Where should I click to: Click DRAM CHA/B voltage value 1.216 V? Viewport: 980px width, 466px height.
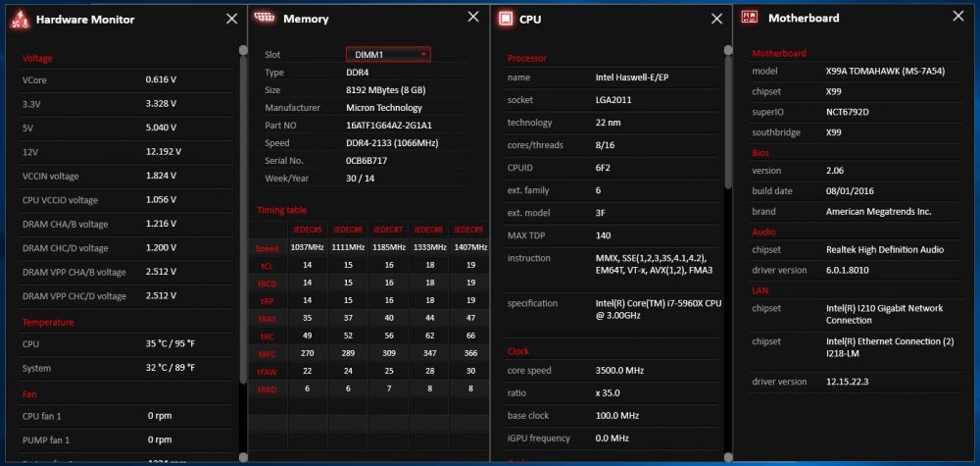pyautogui.click(x=161, y=224)
